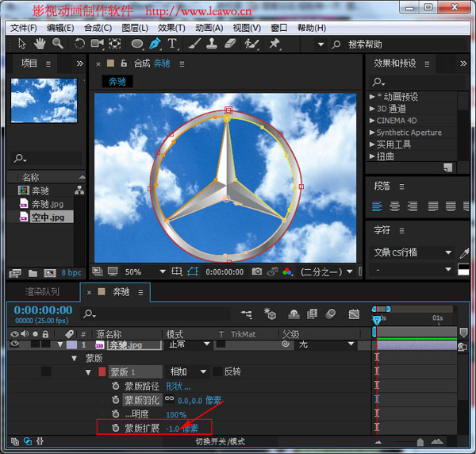
Task: Select the Pan Behind anchor tool
Action: coord(115,44)
